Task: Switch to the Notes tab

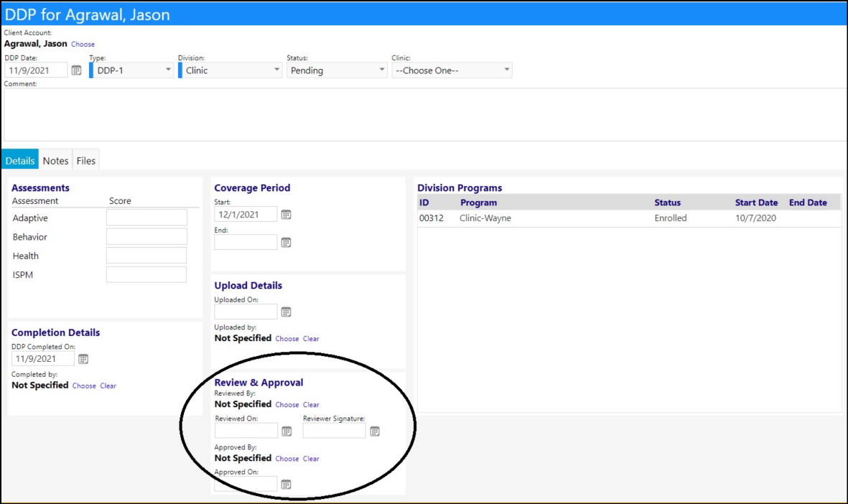Action: (x=56, y=161)
